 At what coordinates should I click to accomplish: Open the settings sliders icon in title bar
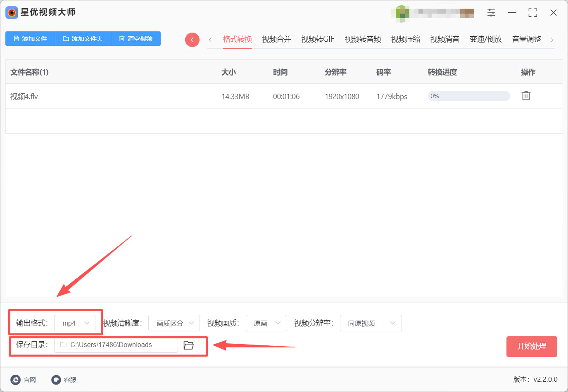[x=491, y=13]
